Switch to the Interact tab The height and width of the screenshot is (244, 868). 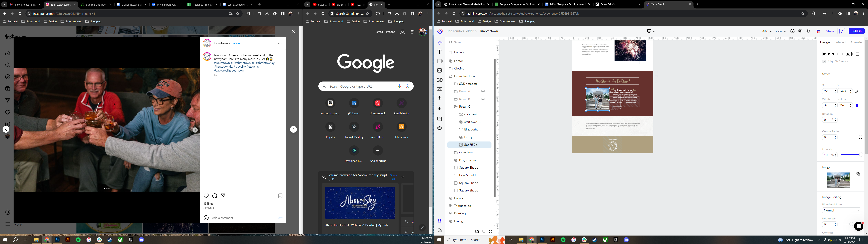point(840,42)
